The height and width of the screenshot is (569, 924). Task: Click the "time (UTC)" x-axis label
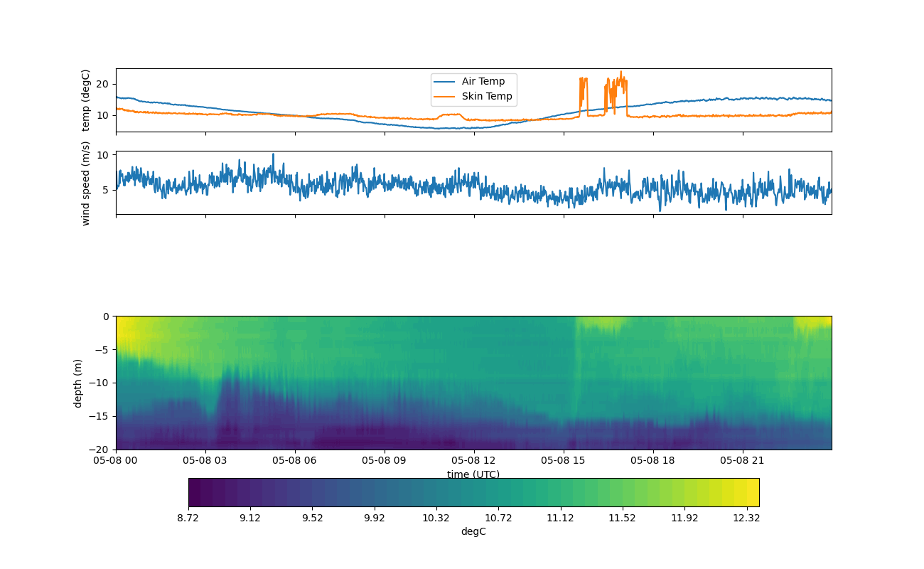pyautogui.click(x=473, y=474)
